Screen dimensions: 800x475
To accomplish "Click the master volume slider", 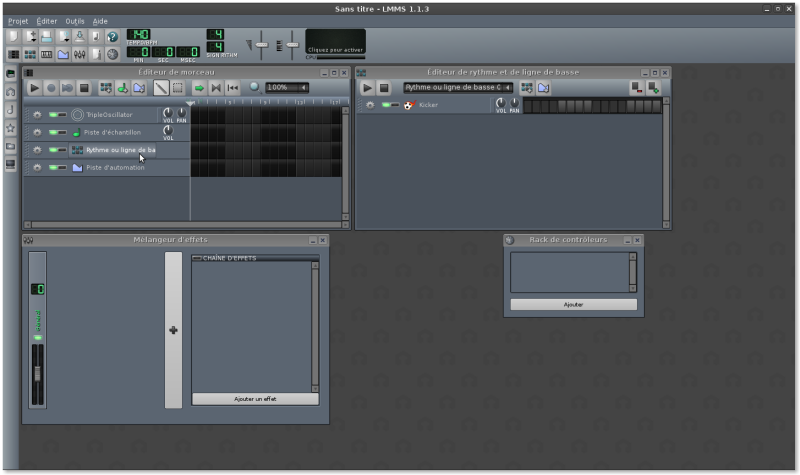I will click(x=262, y=45).
